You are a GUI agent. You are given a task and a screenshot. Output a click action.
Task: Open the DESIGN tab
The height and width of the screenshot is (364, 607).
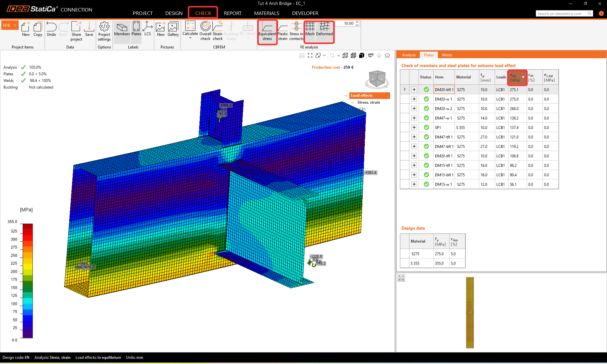coord(174,13)
